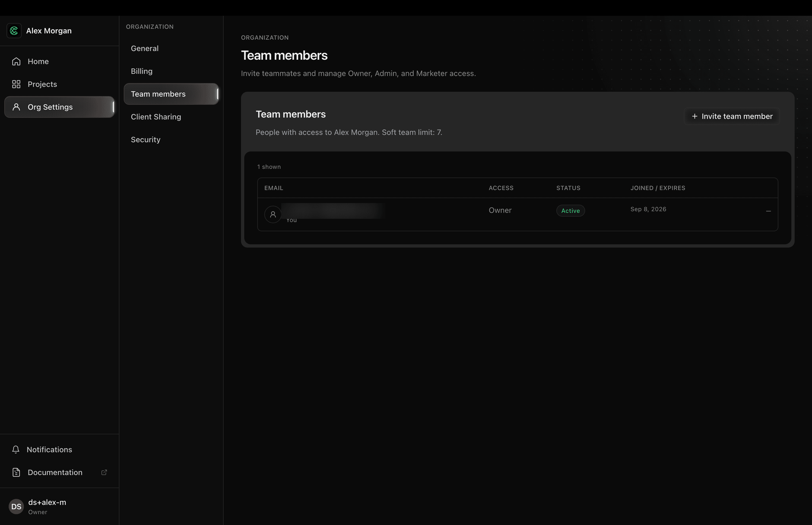
Task: Click the green organization logo icon
Action: (14, 31)
